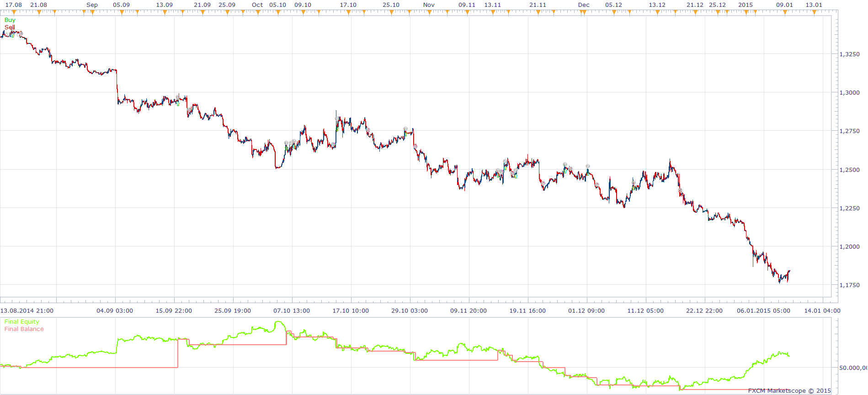The width and height of the screenshot is (868, 395).
Task: Select the Final Equity legend label
Action: pos(22,322)
